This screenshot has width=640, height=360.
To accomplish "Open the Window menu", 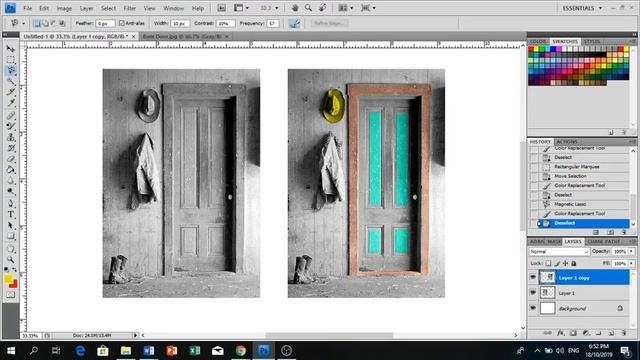I will click(x=173, y=8).
